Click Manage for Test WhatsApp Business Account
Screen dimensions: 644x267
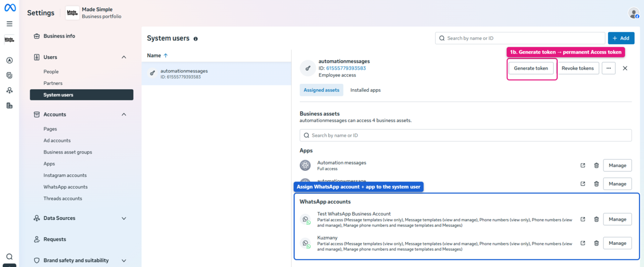coord(618,219)
